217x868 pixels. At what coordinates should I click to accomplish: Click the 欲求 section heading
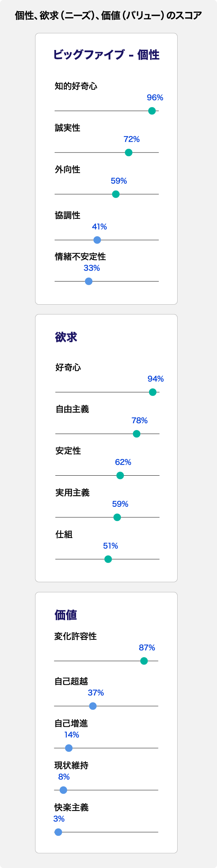pos(66,337)
